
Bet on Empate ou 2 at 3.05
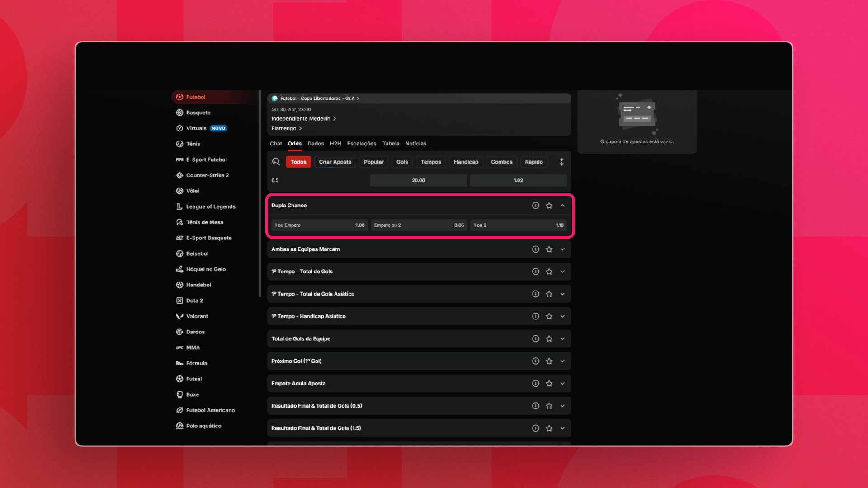[x=419, y=225]
